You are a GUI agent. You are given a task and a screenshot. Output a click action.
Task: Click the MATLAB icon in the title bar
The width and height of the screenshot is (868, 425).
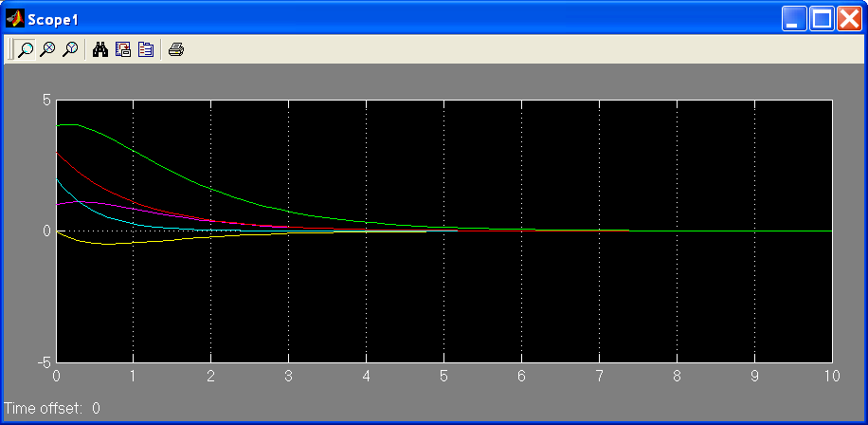[x=14, y=19]
